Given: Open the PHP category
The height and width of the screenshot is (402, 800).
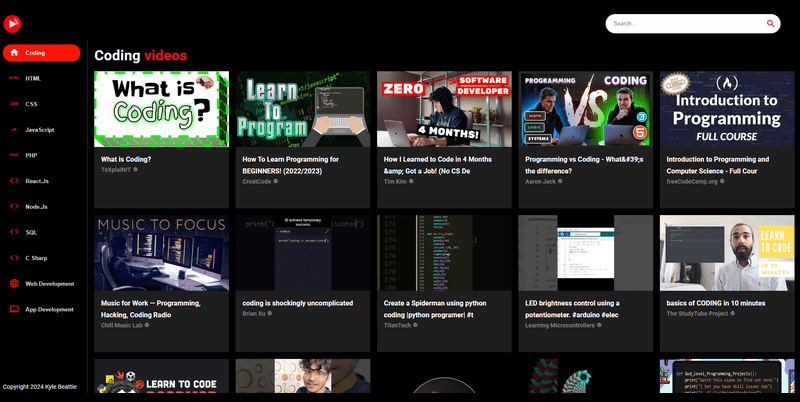Looking at the screenshot, I should click(41, 155).
